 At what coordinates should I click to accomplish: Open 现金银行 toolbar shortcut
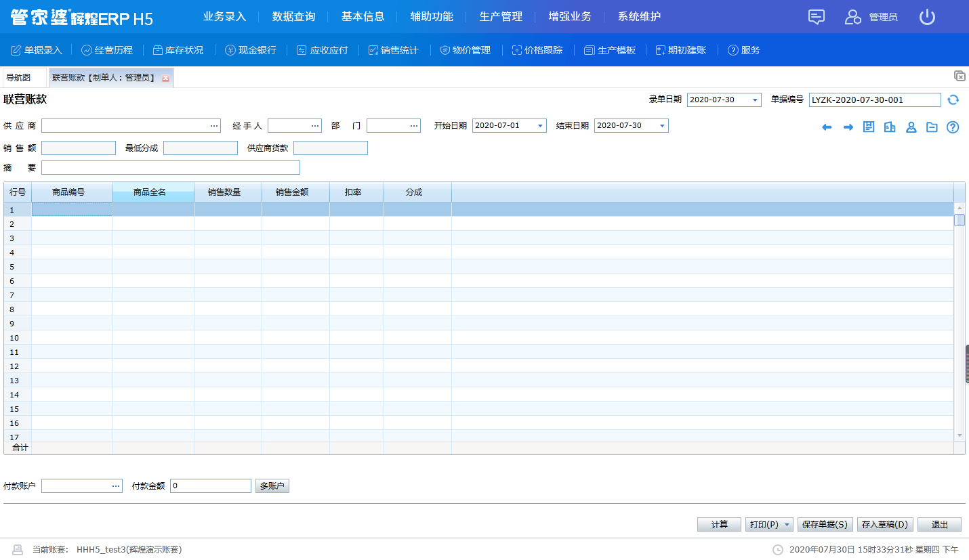point(250,50)
